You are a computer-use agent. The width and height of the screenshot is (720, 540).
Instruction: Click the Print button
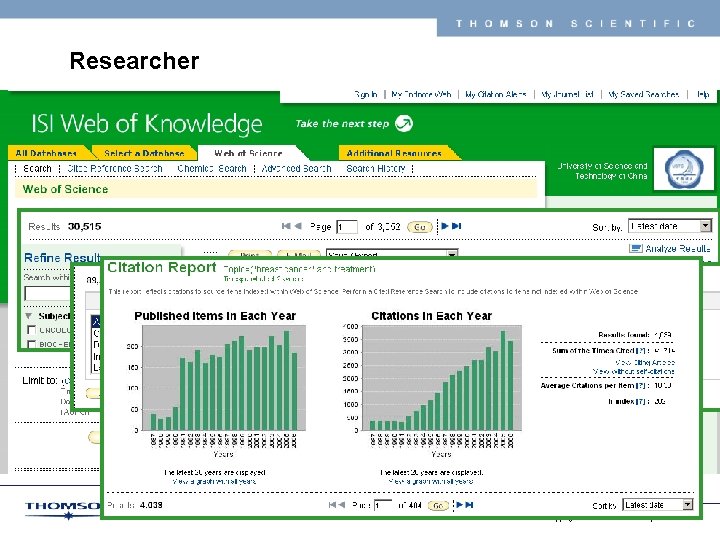coord(250,254)
